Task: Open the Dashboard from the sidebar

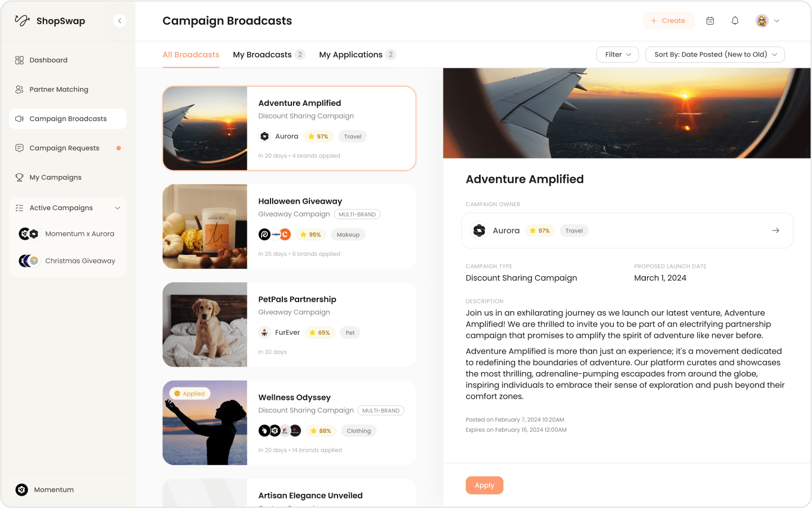Action: [48, 60]
